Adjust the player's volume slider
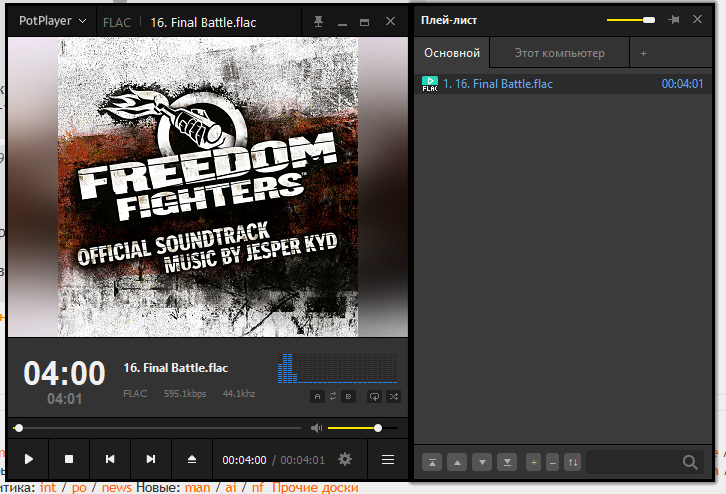This screenshot has width=726, height=494. 363,428
